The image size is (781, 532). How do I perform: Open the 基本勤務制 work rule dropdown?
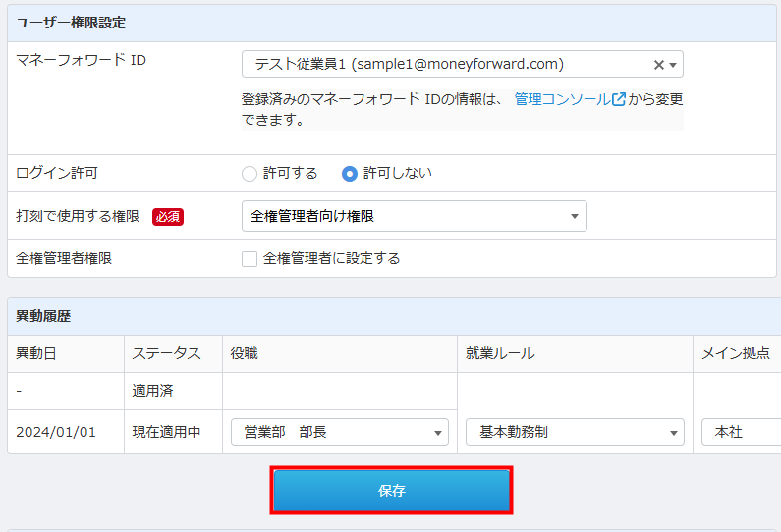point(575,432)
